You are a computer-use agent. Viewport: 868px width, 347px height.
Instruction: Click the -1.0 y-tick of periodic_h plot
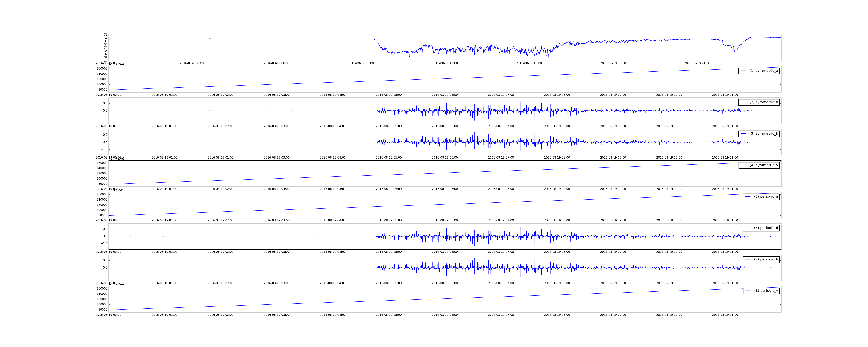coord(105,275)
